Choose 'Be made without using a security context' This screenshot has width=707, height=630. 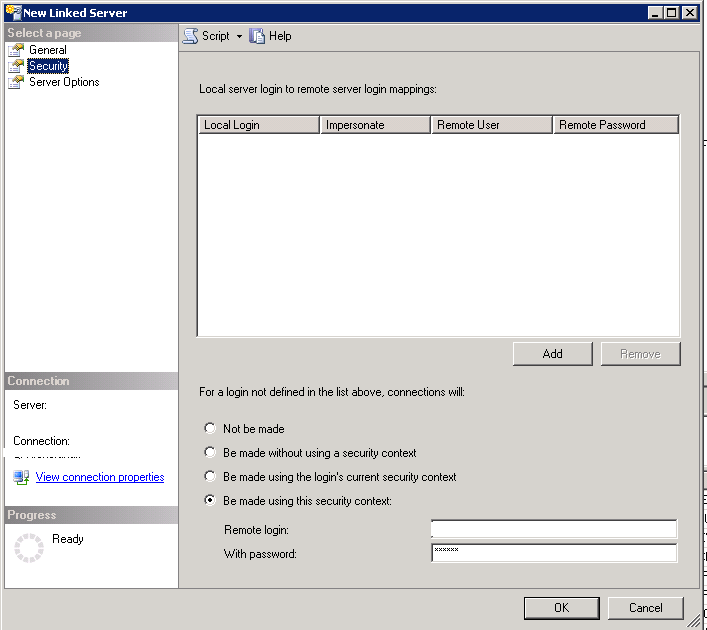pyautogui.click(x=210, y=452)
